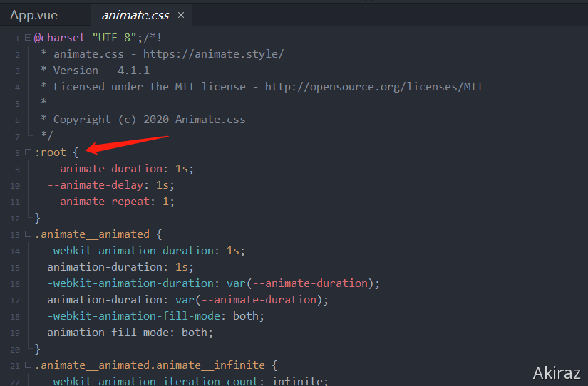Click the infinite value on line 22
588x386 pixels.
click(298, 382)
